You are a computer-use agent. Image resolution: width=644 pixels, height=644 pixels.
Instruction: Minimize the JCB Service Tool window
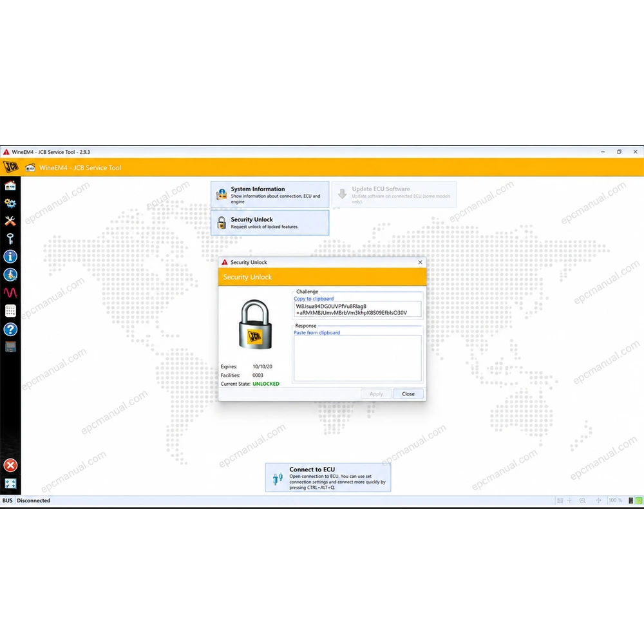point(603,151)
